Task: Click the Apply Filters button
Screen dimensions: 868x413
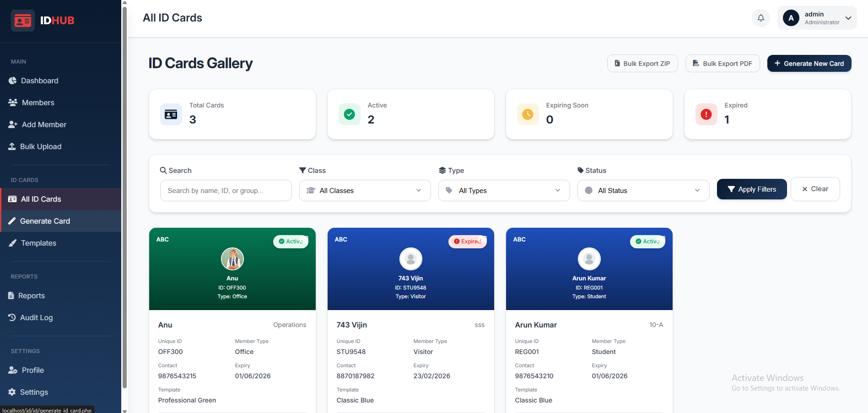Action: pyautogui.click(x=751, y=189)
